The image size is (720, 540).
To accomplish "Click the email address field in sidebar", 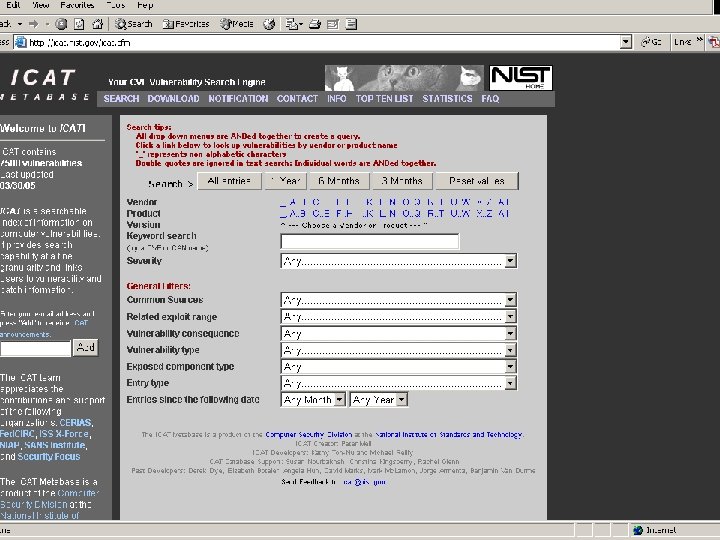I will click(x=35, y=348).
